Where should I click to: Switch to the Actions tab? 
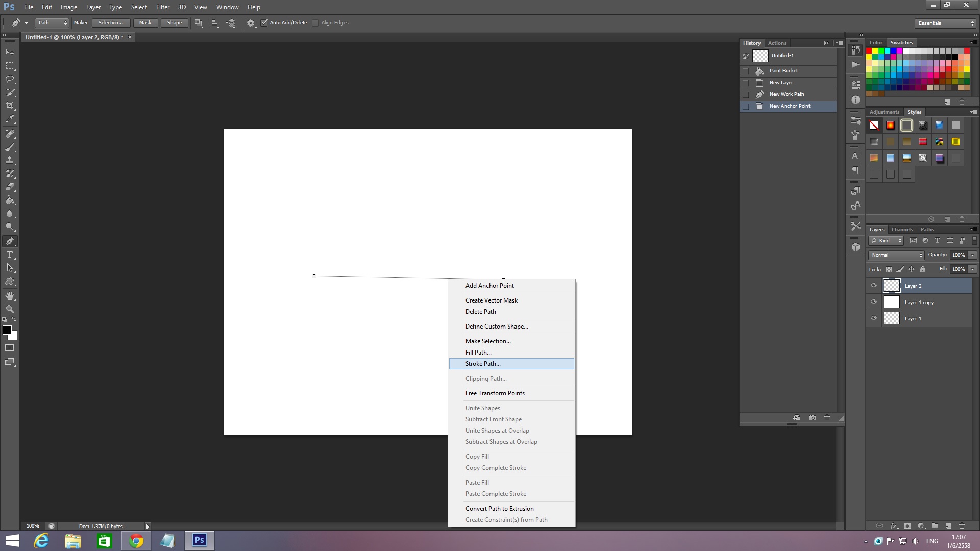pos(777,43)
